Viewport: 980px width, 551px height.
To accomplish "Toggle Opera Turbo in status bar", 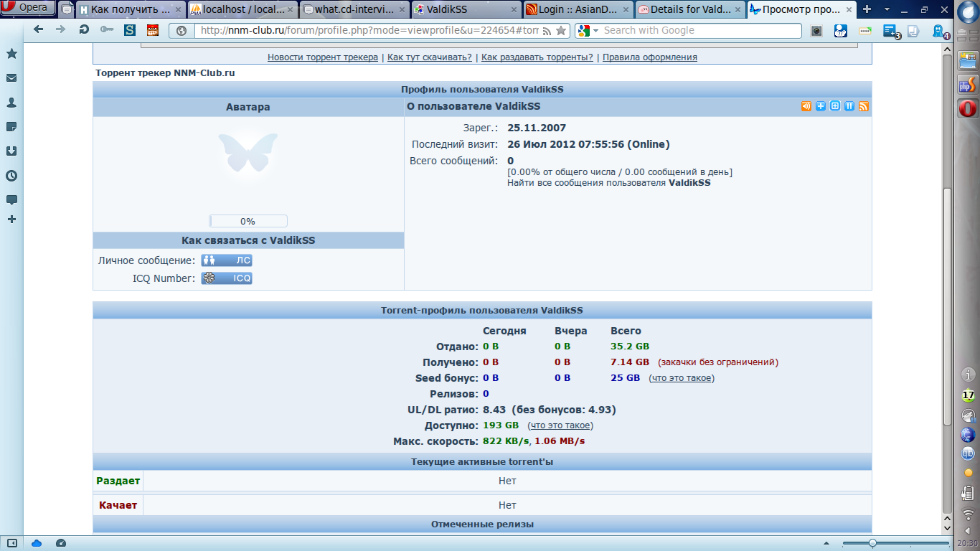I will [x=61, y=543].
